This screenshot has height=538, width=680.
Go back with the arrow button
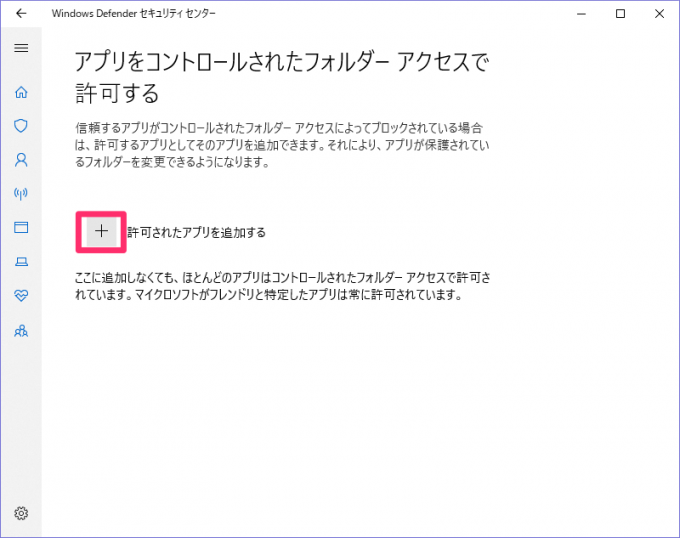(21, 13)
